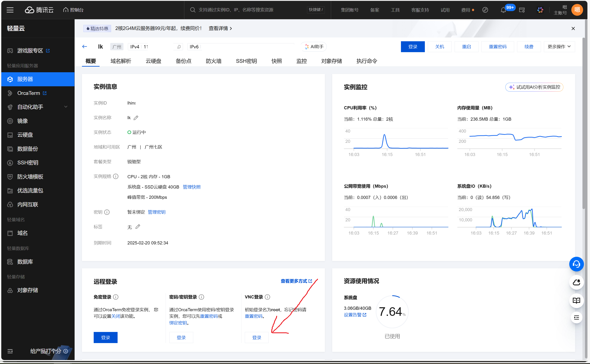590x364 pixels.
Task: Open the notification bell with 99+ badge
Action: [x=503, y=10]
